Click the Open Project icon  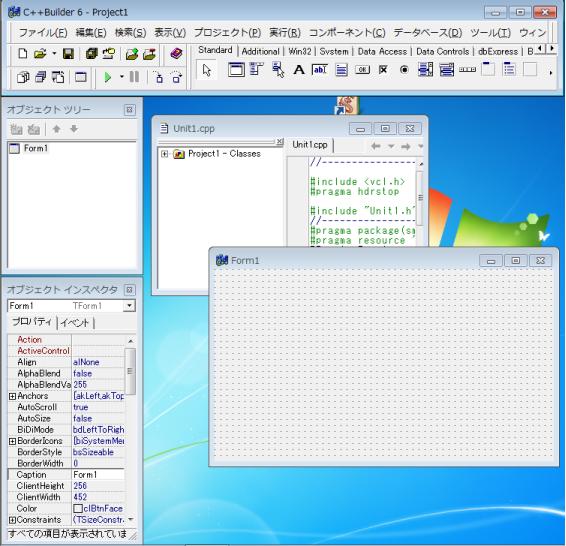point(109,54)
